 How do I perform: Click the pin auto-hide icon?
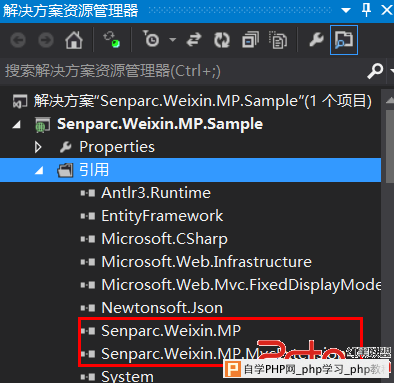pos(366,10)
